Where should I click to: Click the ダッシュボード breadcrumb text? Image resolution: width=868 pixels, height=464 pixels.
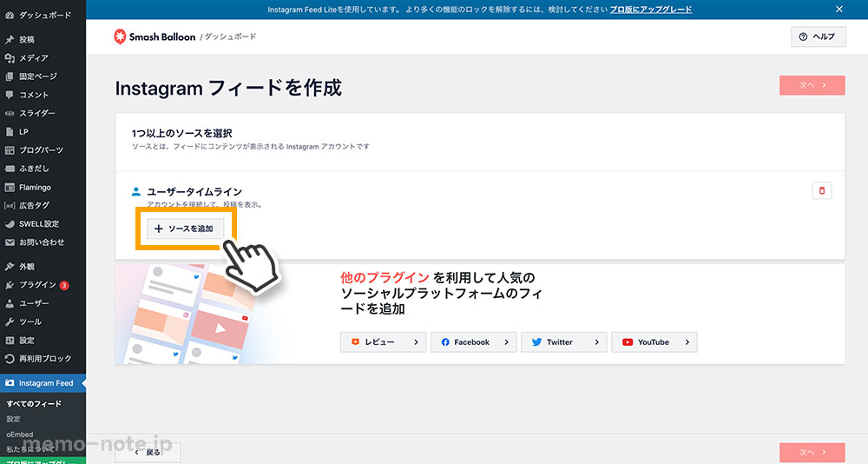pos(230,36)
